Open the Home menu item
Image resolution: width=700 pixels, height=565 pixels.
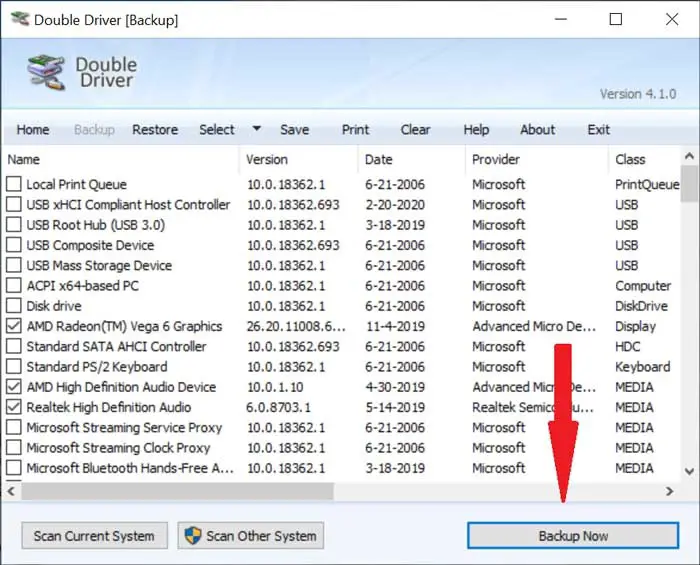pyautogui.click(x=33, y=129)
